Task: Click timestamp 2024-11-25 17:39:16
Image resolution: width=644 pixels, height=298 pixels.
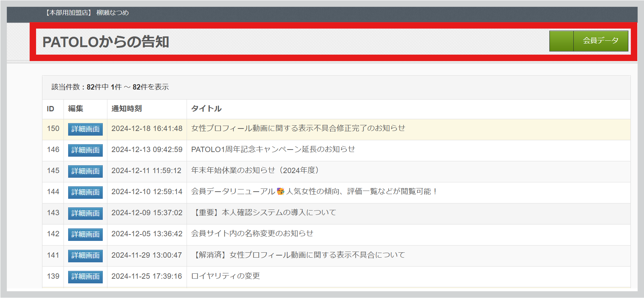Action: pyautogui.click(x=147, y=276)
